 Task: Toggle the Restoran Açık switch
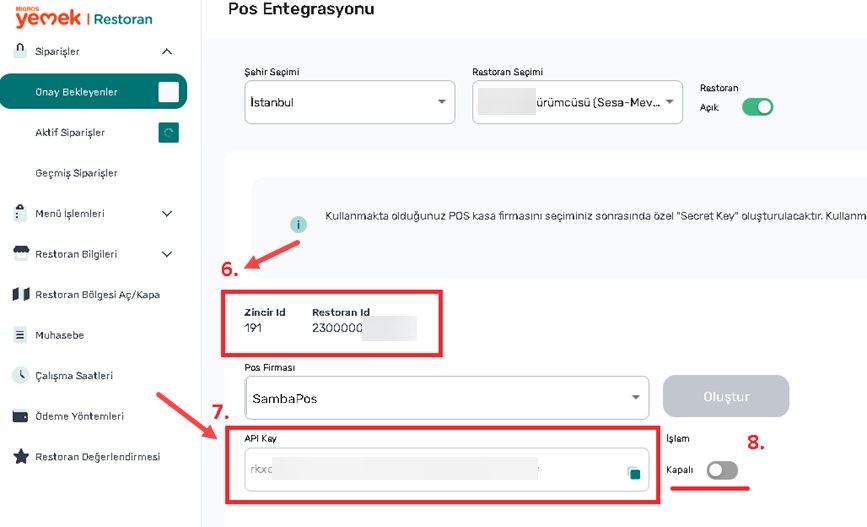757,107
